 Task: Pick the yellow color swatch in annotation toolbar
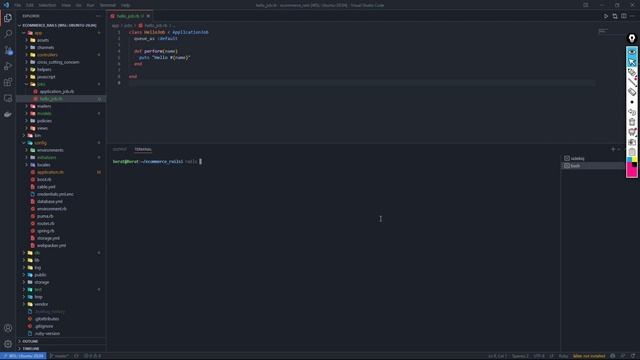click(x=635, y=160)
